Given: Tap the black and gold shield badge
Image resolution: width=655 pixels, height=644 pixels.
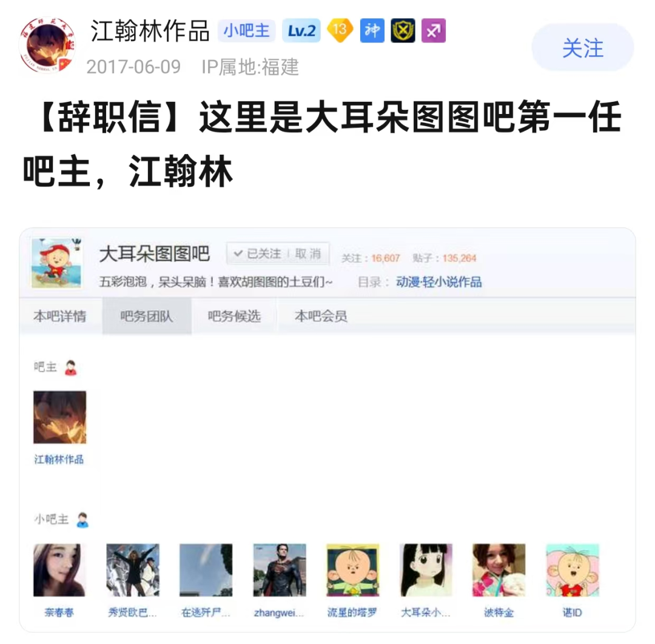Looking at the screenshot, I should coord(403,30).
